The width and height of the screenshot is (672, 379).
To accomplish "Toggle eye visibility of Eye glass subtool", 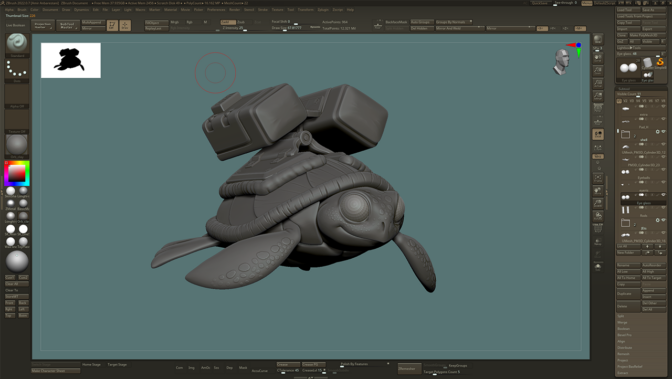I will click(663, 195).
